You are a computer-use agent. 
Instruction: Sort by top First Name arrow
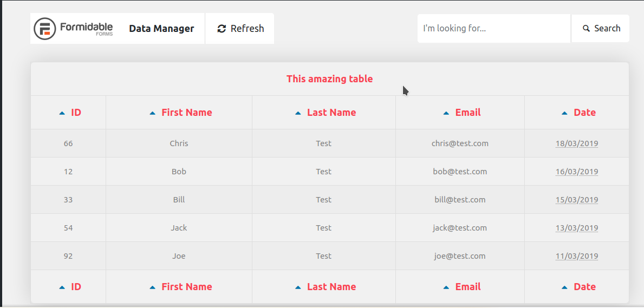click(152, 113)
